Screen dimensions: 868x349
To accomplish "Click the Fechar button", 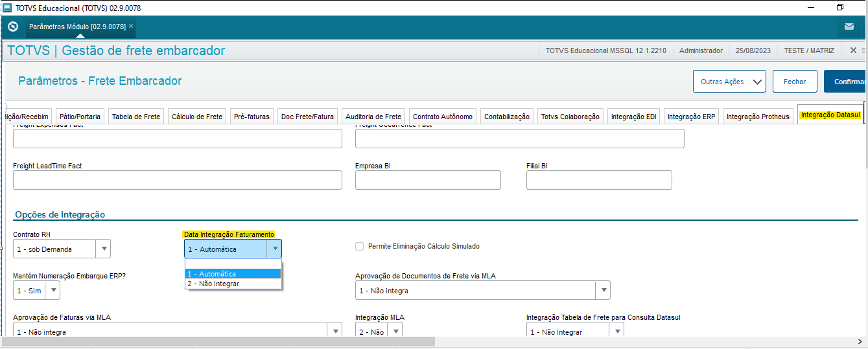I will pyautogui.click(x=795, y=82).
